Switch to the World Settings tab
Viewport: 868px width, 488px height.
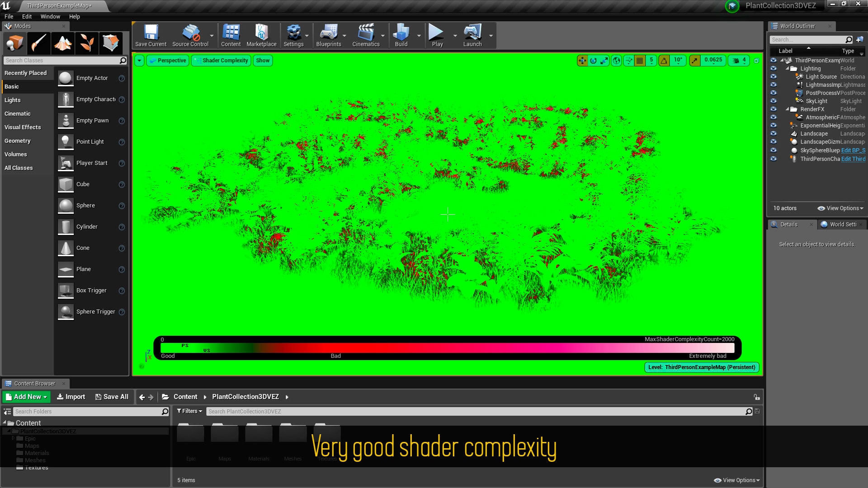pos(842,225)
